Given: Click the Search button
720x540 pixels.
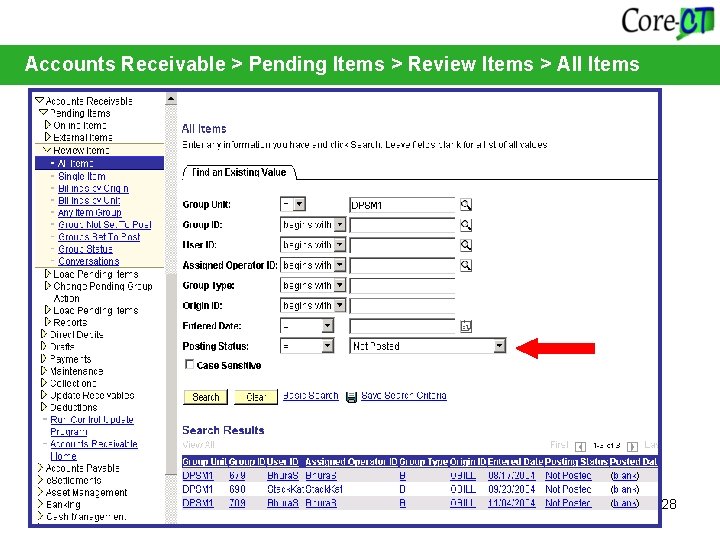Looking at the screenshot, I should point(206,397).
